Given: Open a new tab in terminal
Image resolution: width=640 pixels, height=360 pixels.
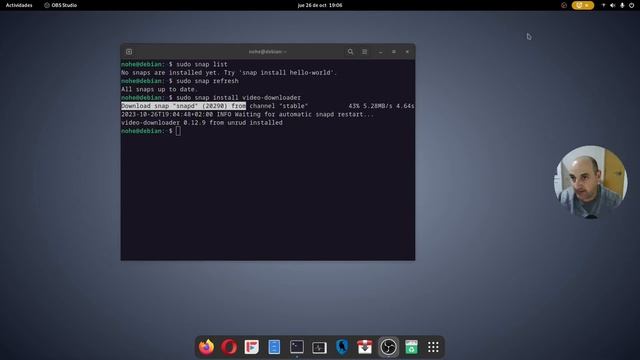Looking at the screenshot, I should click(x=129, y=52).
